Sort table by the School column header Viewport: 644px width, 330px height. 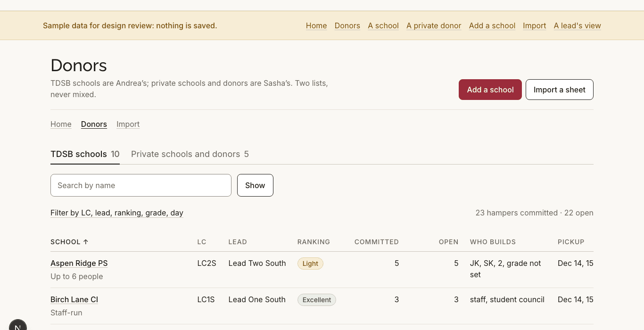[x=69, y=242]
